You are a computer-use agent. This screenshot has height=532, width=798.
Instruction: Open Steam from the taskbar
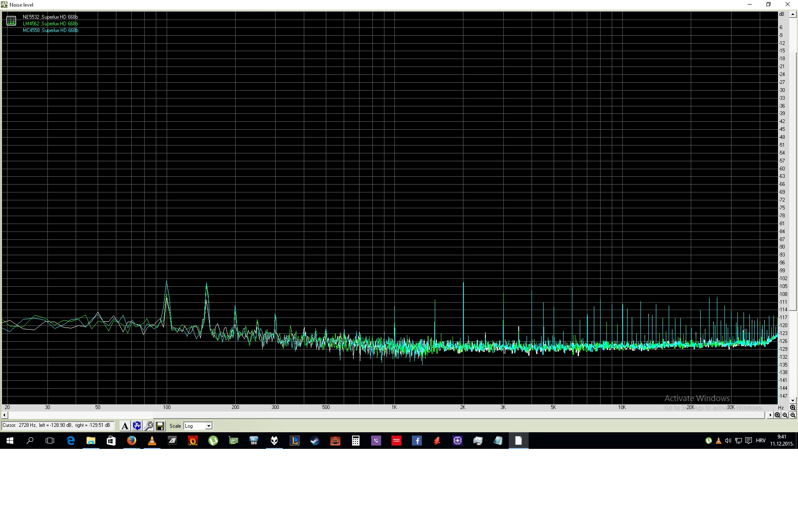point(315,441)
